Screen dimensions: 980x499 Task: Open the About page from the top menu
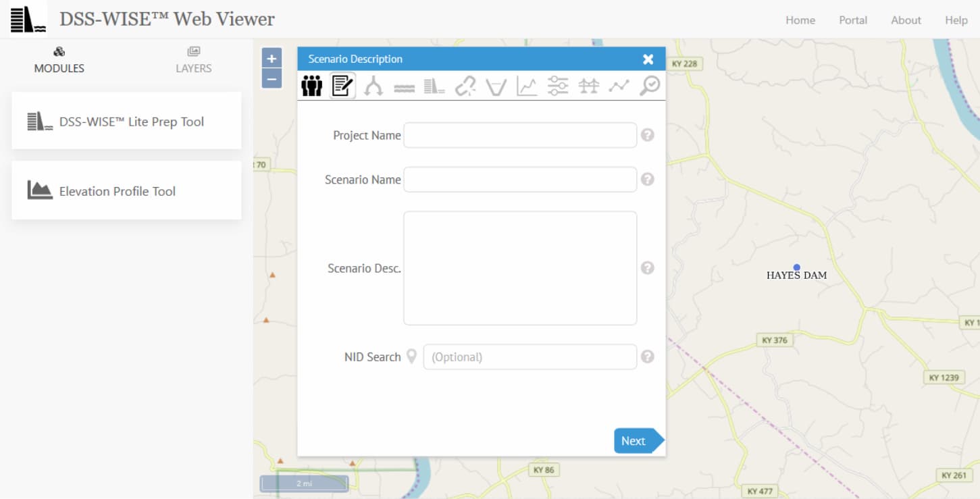[906, 20]
